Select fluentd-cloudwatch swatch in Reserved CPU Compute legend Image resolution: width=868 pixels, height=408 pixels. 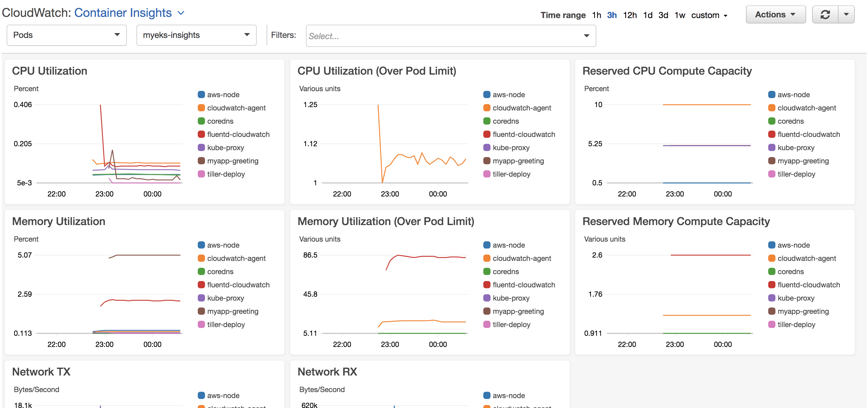[x=772, y=134]
